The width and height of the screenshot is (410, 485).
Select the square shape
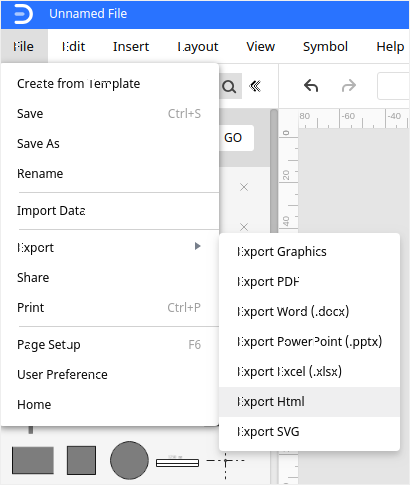[x=81, y=460]
